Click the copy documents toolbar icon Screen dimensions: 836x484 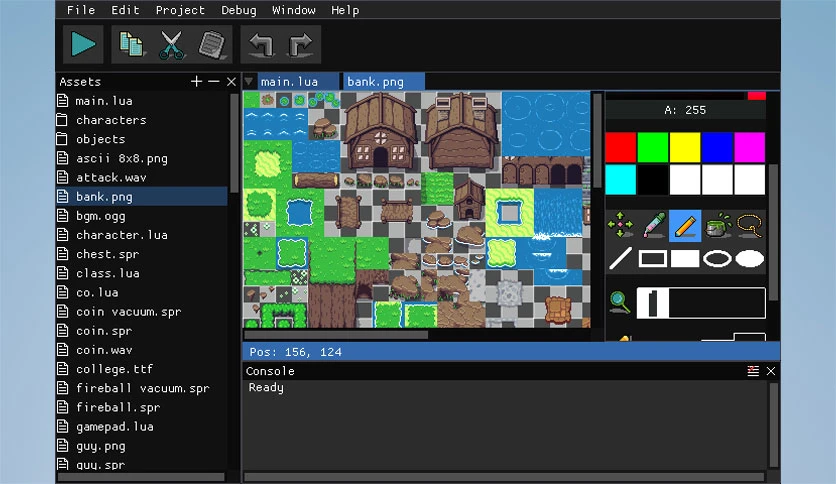pos(131,44)
